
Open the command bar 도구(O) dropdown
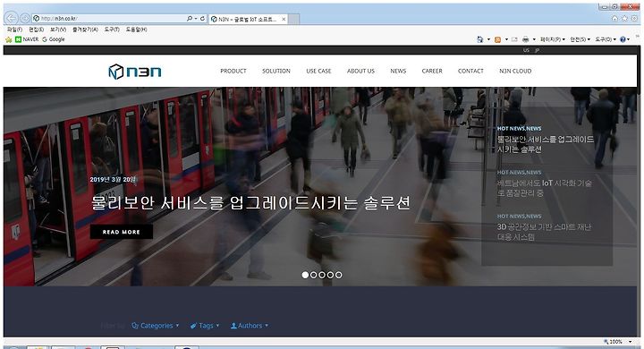(606, 39)
